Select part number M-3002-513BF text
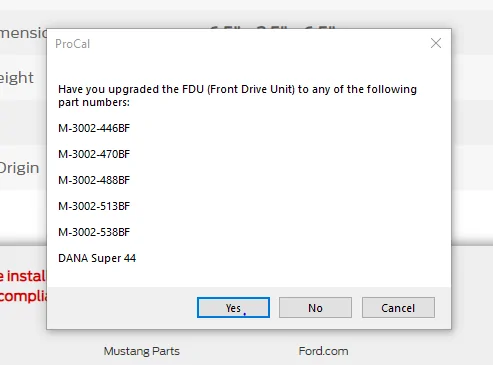493x365 pixels. [x=94, y=206]
